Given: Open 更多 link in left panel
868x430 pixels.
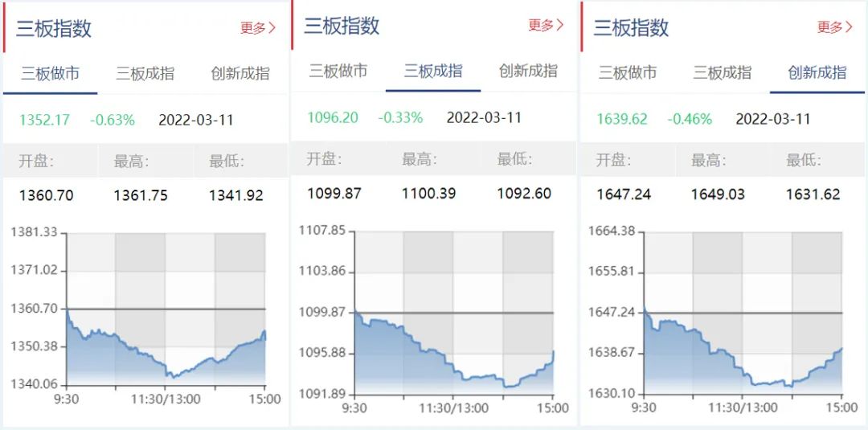Looking at the screenshot, I should tap(258, 28).
